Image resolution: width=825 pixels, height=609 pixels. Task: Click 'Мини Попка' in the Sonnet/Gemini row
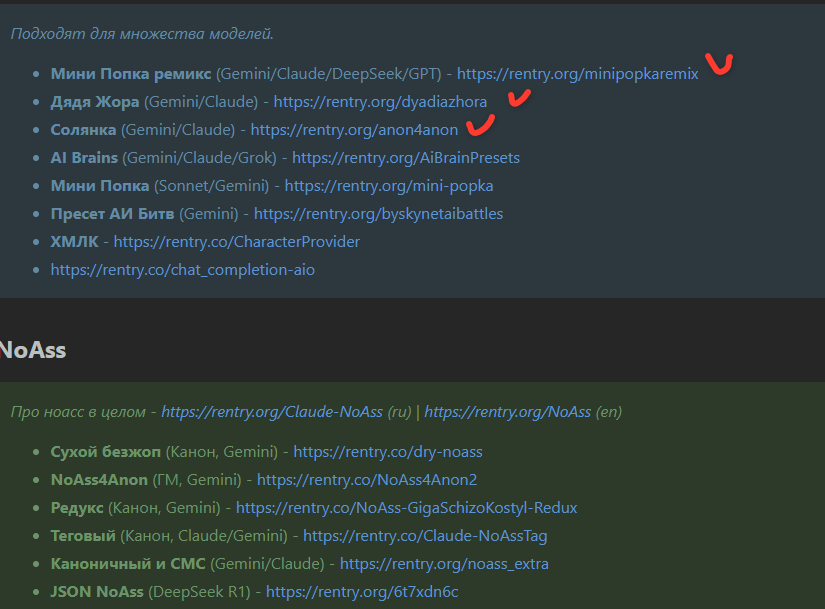point(100,185)
